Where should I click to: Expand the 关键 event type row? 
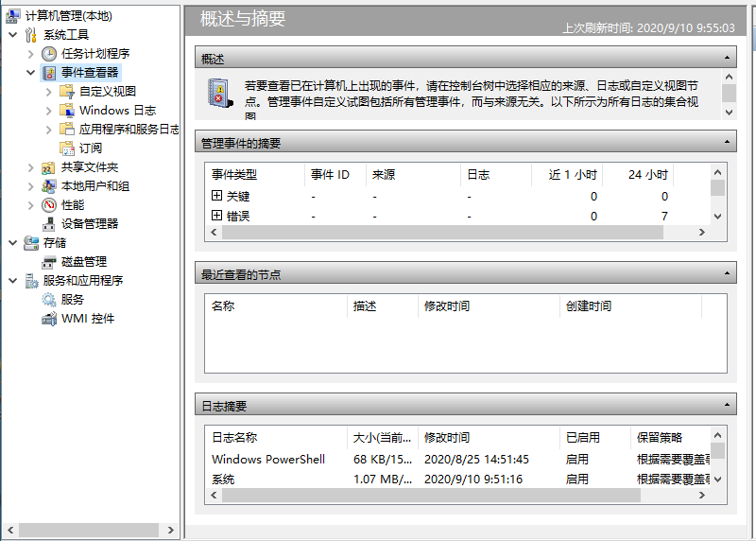(x=217, y=196)
